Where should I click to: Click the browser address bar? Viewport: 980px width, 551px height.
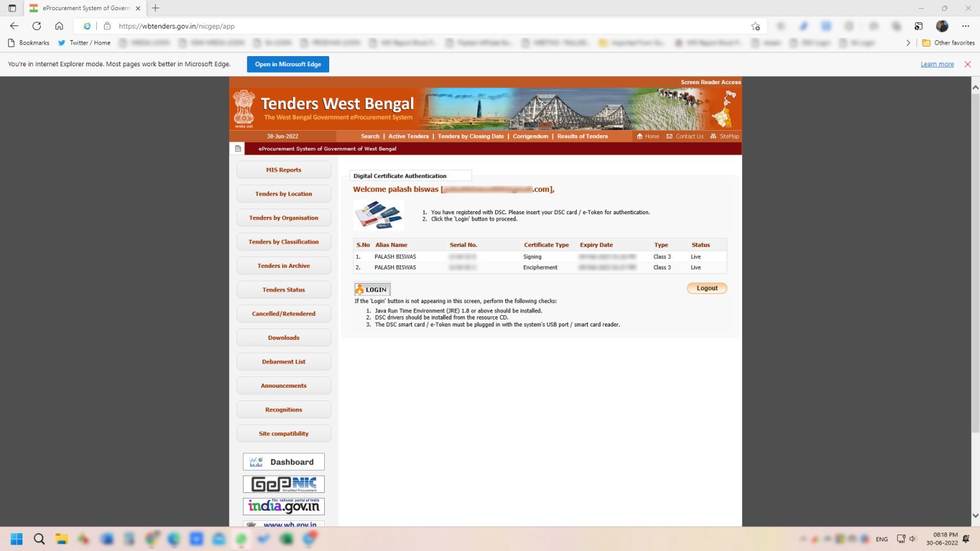421,26
